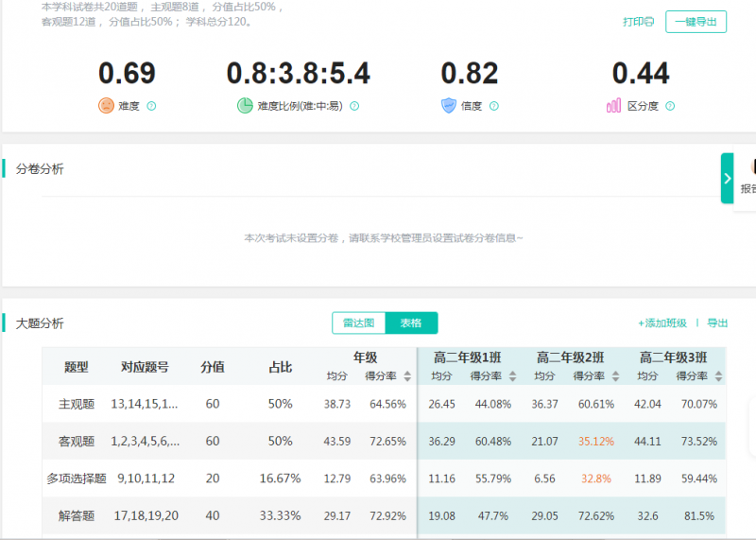Click the 一键导出 button
Image resolution: width=756 pixels, height=540 pixels.
pyautogui.click(x=696, y=22)
